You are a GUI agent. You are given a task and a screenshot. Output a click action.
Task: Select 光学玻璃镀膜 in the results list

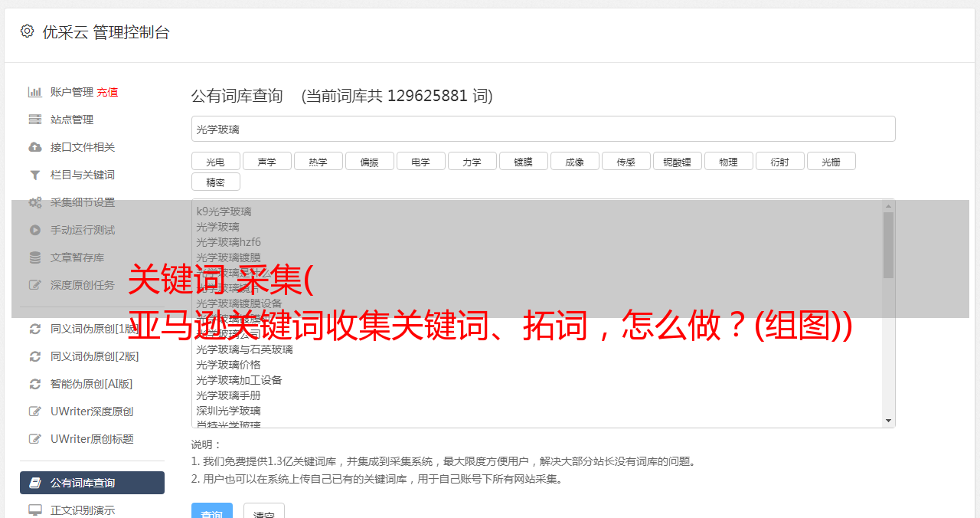point(228,257)
